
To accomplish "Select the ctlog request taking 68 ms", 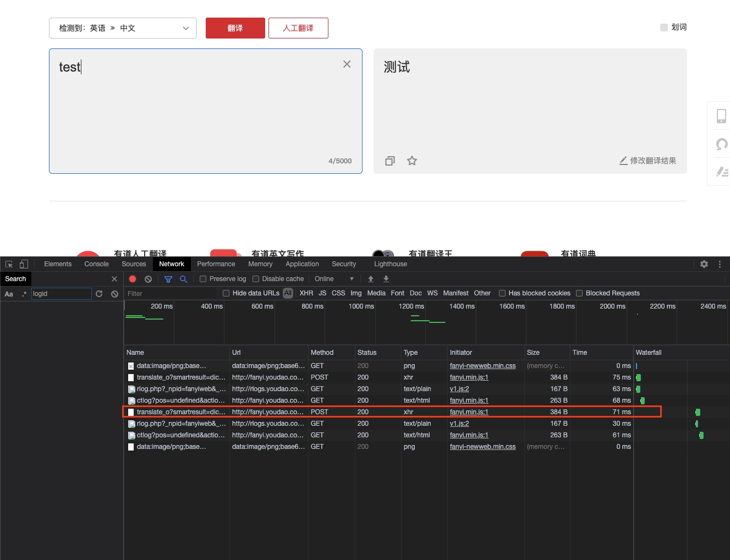I will coord(378,400).
